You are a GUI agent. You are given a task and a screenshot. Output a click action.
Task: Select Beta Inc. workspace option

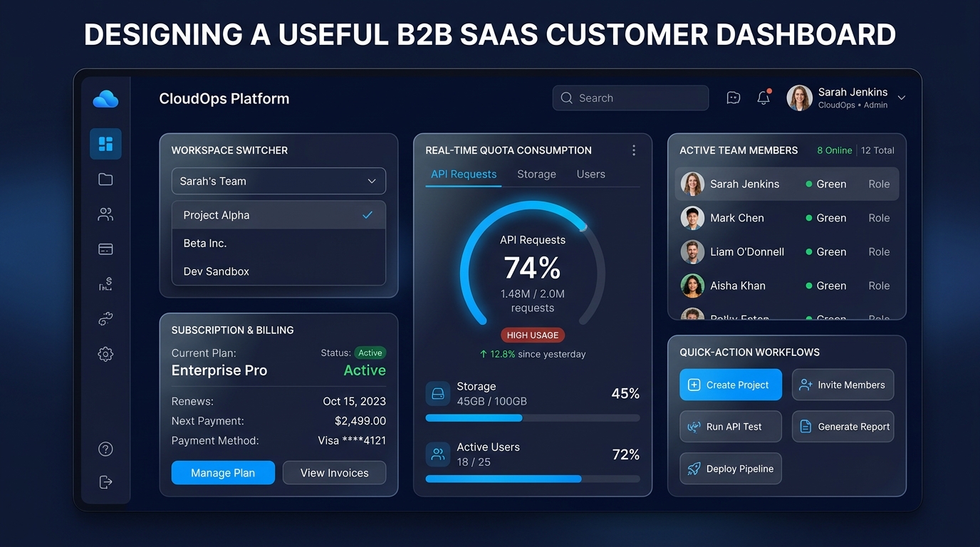tap(278, 243)
